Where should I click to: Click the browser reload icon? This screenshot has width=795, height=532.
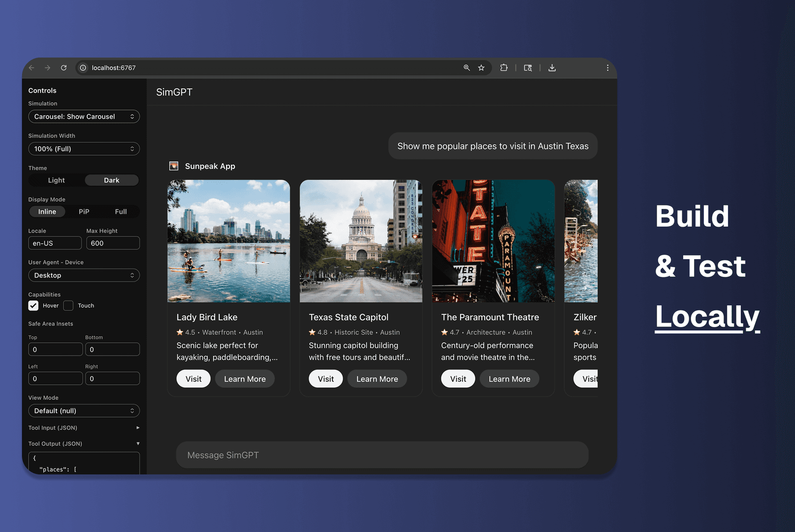tap(64, 68)
